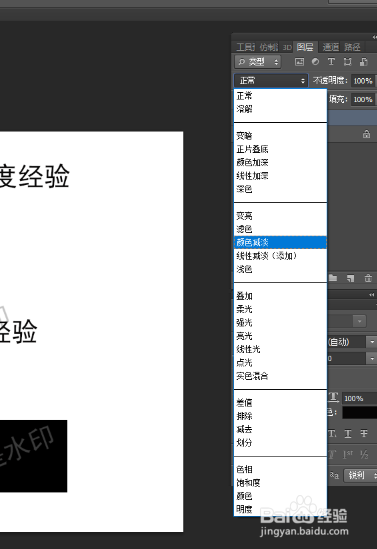Select 深色 blend mode
Image resolution: width=377 pixels, height=549 pixels.
tap(280, 189)
